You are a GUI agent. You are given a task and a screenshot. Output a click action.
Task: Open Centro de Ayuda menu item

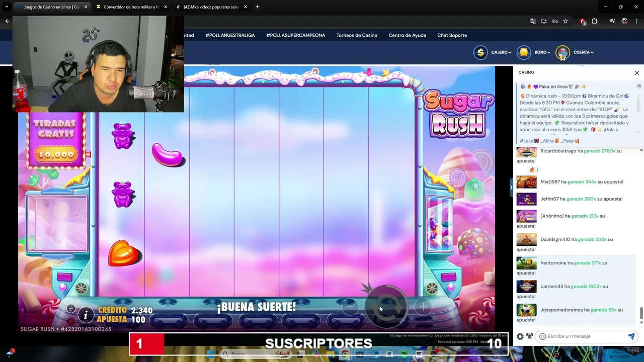pos(407,35)
